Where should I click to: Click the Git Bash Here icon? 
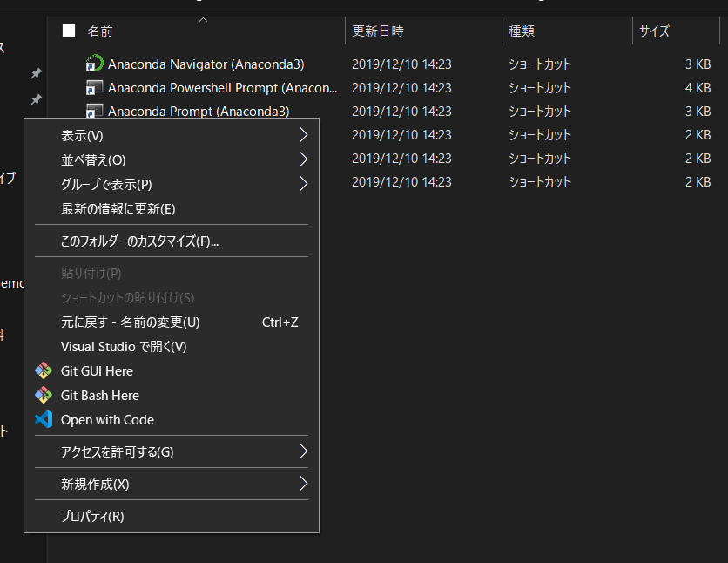(x=44, y=395)
